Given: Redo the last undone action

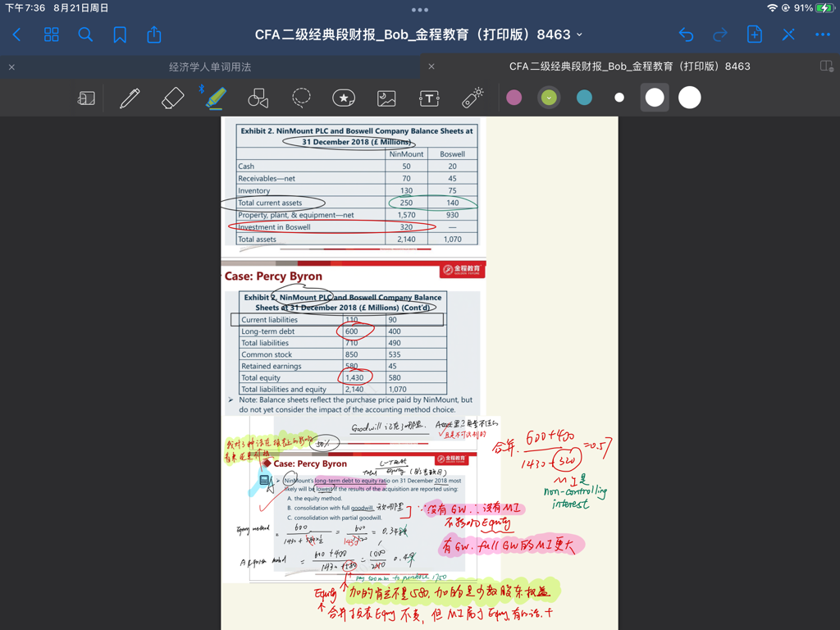Looking at the screenshot, I should tap(720, 34).
